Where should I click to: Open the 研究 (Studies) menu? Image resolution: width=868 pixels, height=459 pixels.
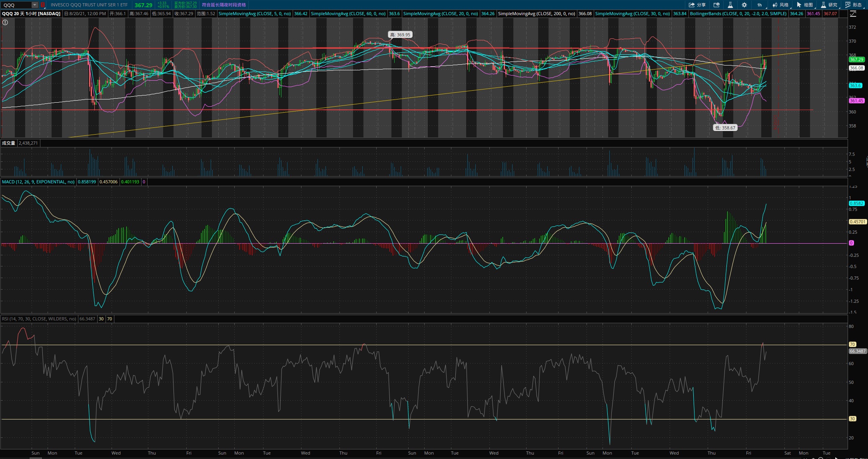coord(829,5)
